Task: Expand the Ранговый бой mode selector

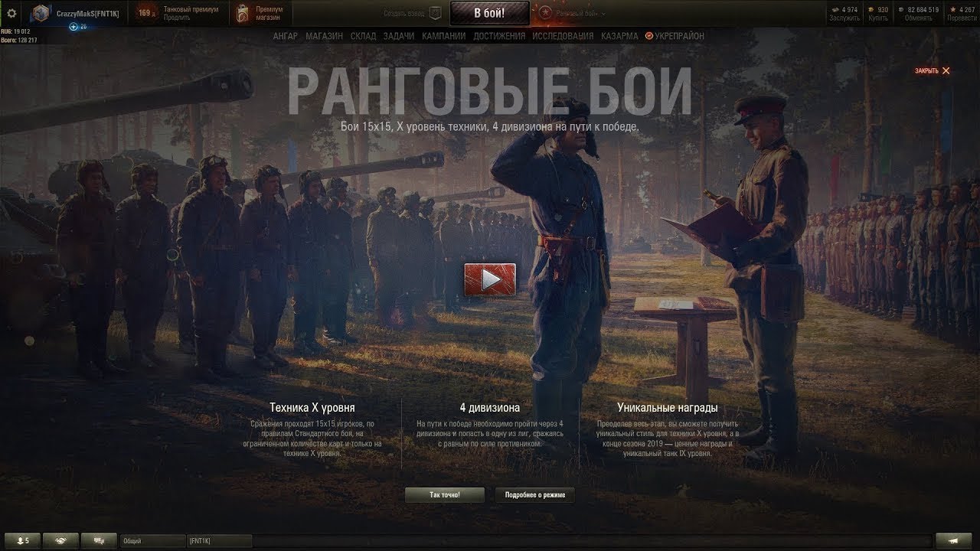Action: coord(573,14)
